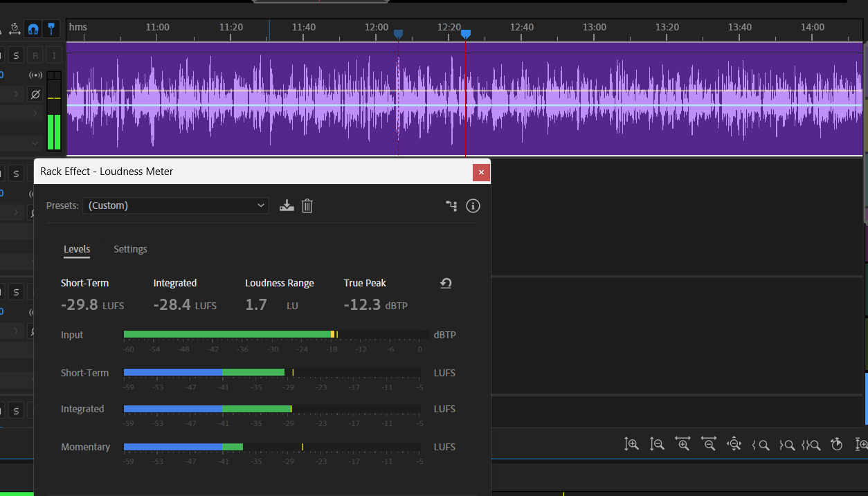Click the blue playhead marker on ruler
Viewport: 868px width, 496px height.
466,34
